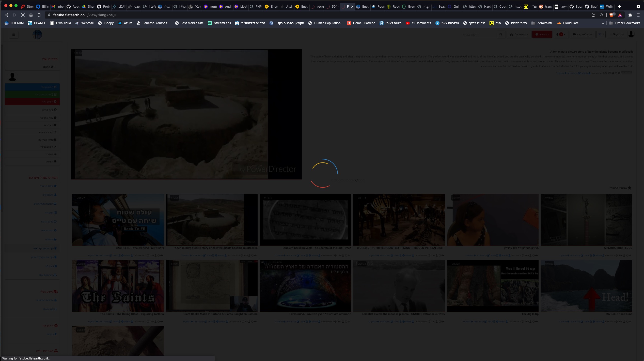The image size is (644, 361).
Task: Open the notifications bell dropdown
Action: point(561,34)
